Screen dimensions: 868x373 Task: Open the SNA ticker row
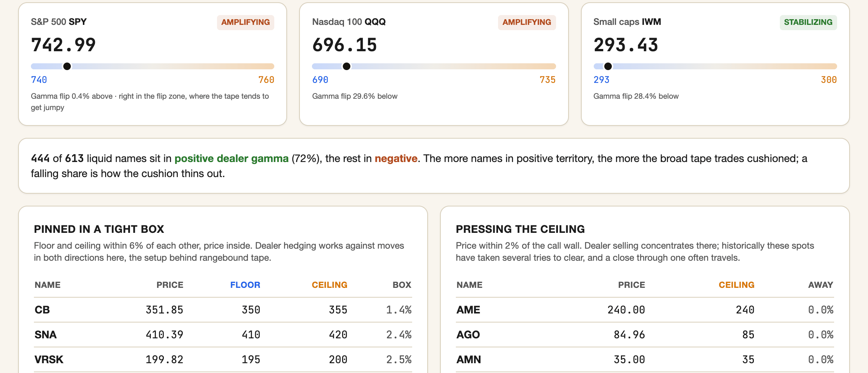[223, 335]
